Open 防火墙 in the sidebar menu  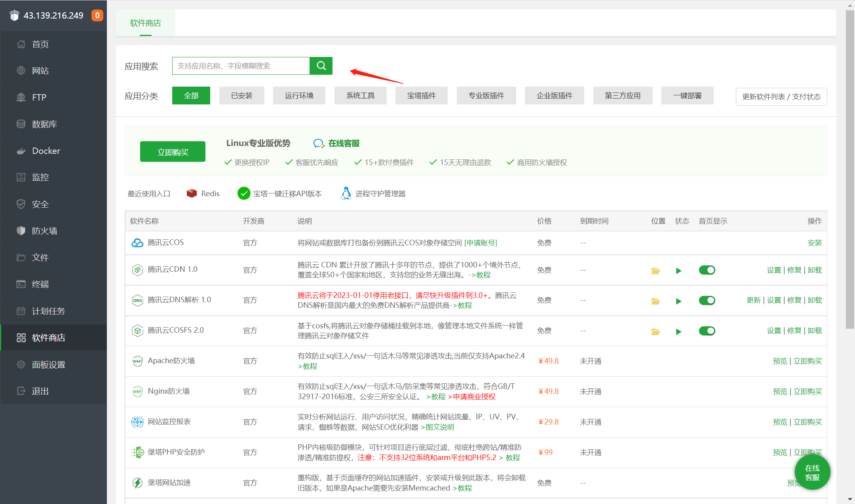(x=44, y=231)
